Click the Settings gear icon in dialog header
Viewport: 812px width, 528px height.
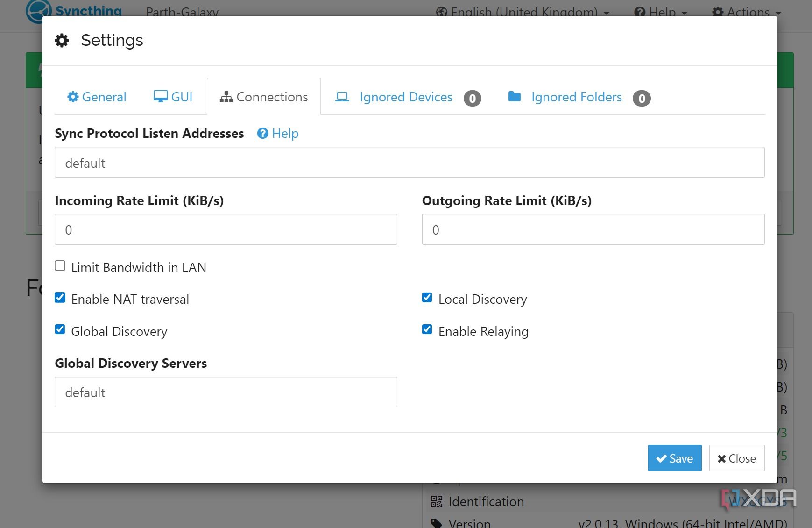(62, 41)
